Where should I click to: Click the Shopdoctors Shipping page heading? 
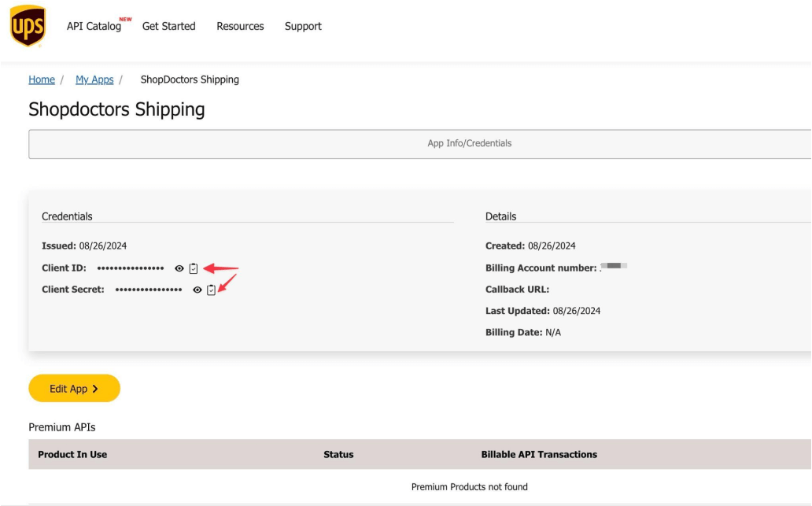116,110
